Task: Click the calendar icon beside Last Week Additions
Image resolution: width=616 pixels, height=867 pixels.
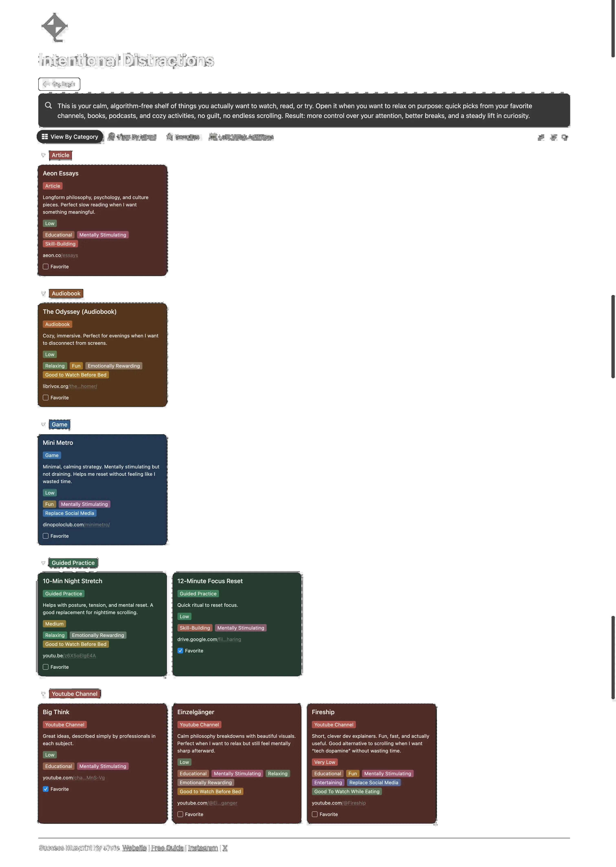Action: click(213, 137)
